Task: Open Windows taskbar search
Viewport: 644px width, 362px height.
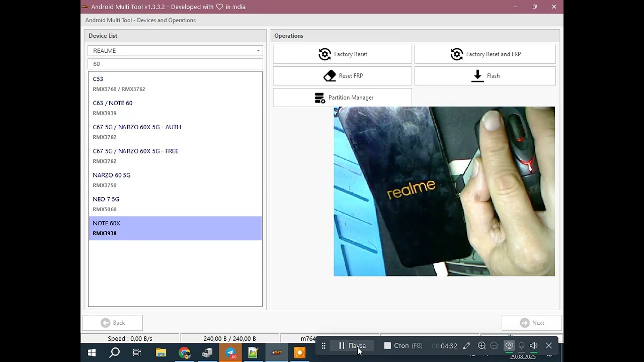Action: point(115,353)
